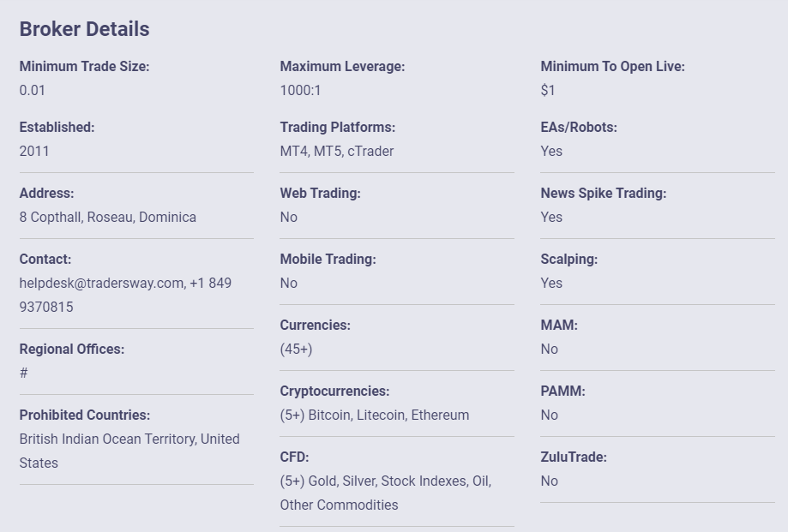
Task: Click the Established year 2011
Action: pos(34,151)
